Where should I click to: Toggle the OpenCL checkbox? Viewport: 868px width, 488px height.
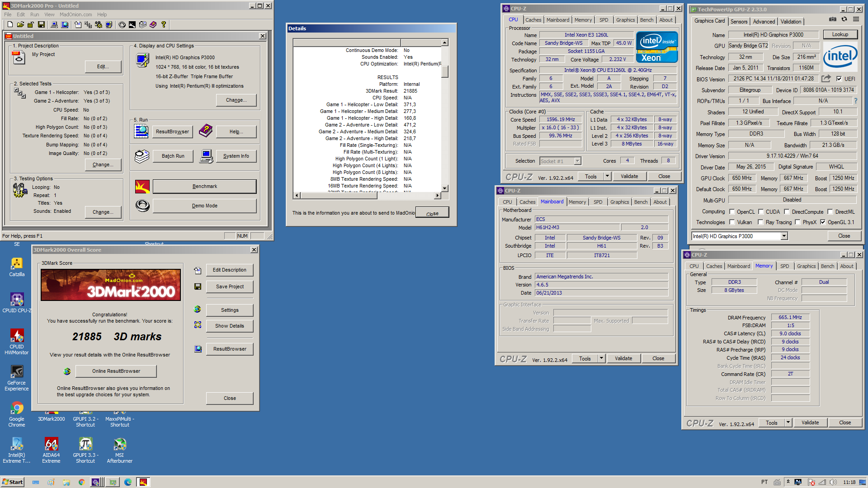732,211
